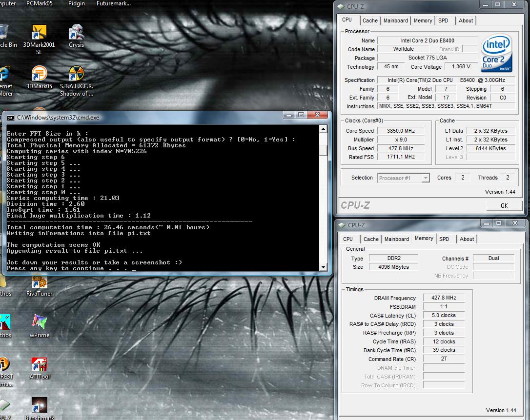The height and width of the screenshot is (420, 530).
Task: Click the Name field Intel Core 2 Duo E8400
Action: pyautogui.click(x=427, y=40)
